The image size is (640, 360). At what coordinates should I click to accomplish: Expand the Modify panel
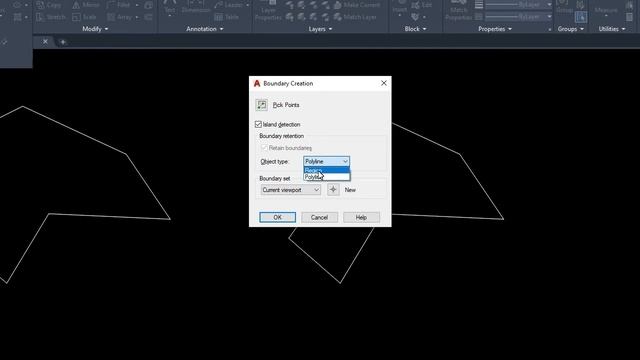[x=95, y=29]
